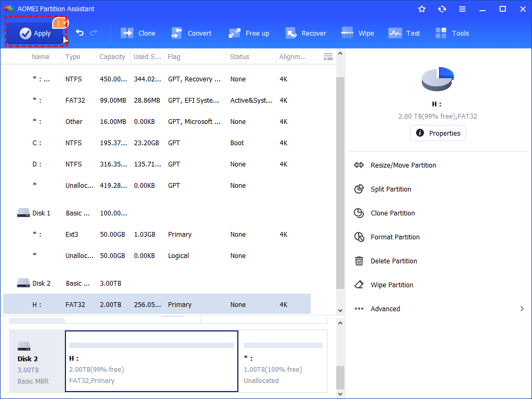
Task: Select the H: FAT32 2.00TB row
Action: (x=157, y=304)
